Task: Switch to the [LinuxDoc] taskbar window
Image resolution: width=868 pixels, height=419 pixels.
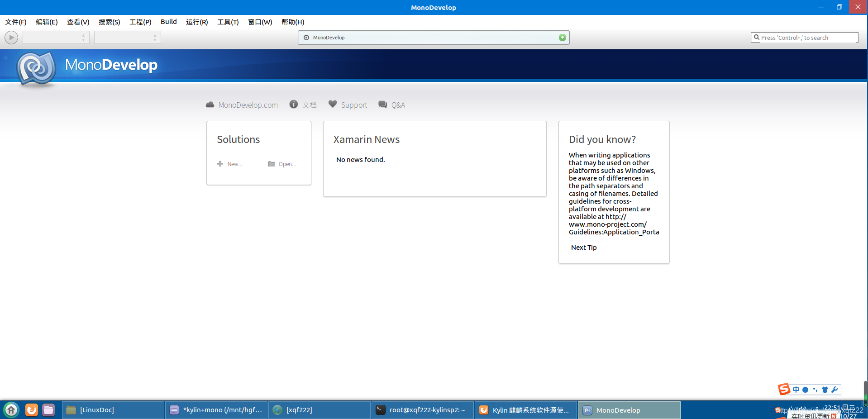Action: (113, 410)
